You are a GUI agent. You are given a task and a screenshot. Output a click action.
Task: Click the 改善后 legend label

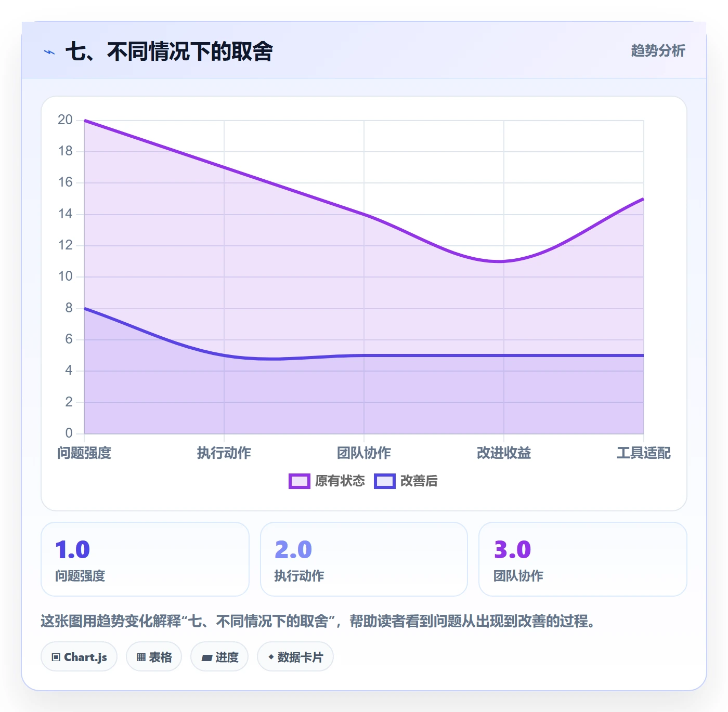coord(419,481)
